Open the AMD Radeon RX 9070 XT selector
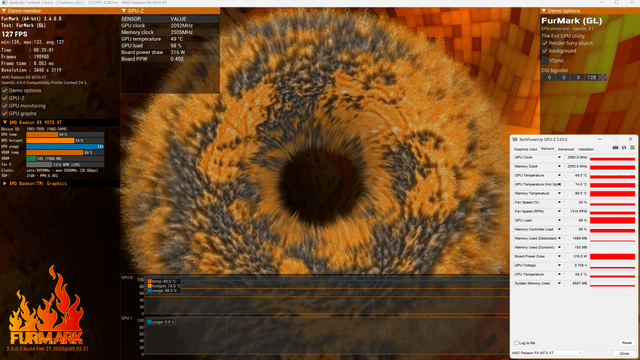640x360 pixels. click(547, 353)
